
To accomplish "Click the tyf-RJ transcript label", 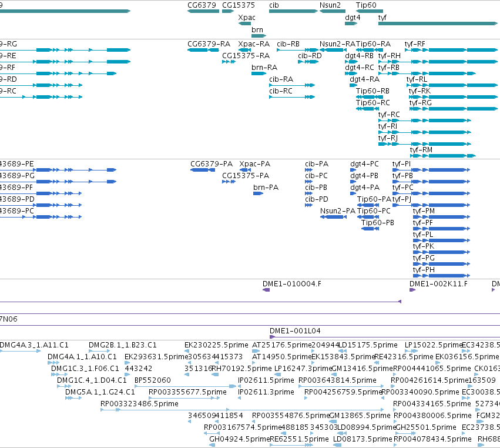I will (x=388, y=139).
